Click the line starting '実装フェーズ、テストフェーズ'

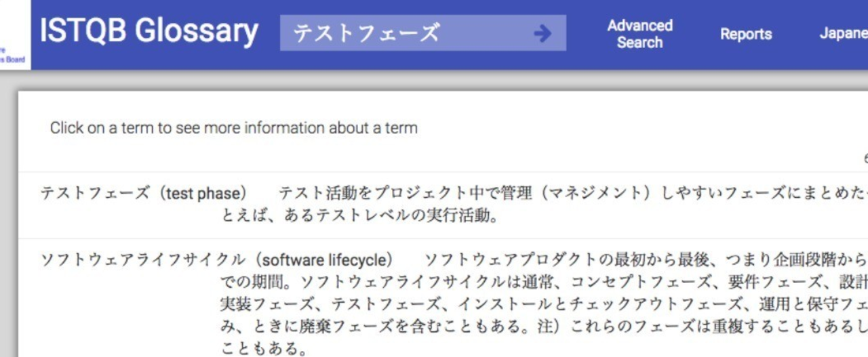click(x=545, y=306)
